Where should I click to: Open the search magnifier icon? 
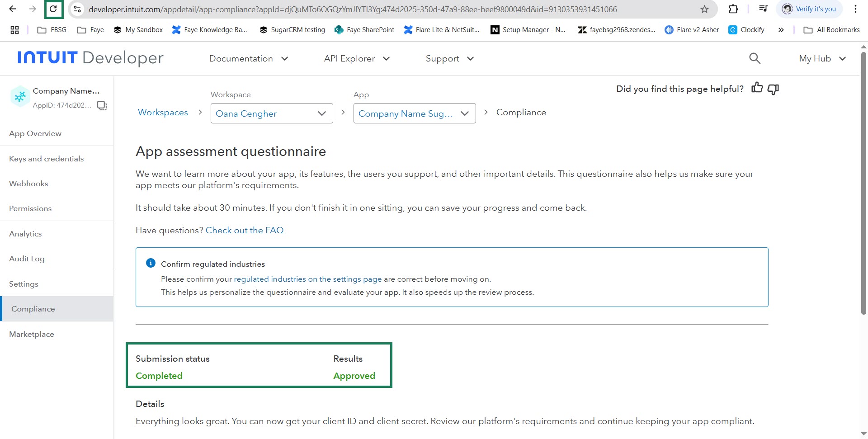755,58
